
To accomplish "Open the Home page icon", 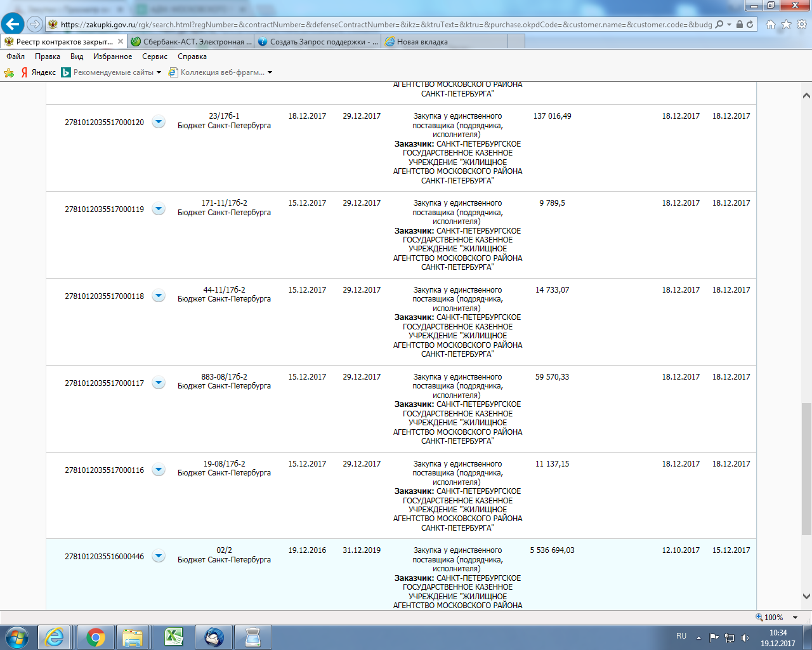I will point(771,24).
